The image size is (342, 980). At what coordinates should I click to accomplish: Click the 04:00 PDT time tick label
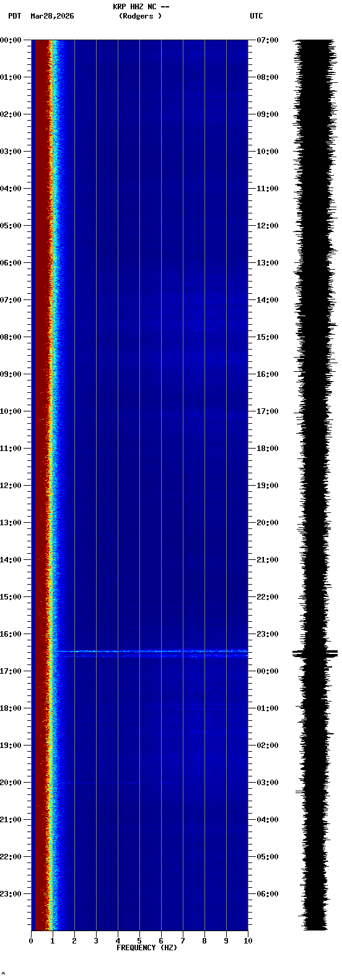(x=11, y=189)
